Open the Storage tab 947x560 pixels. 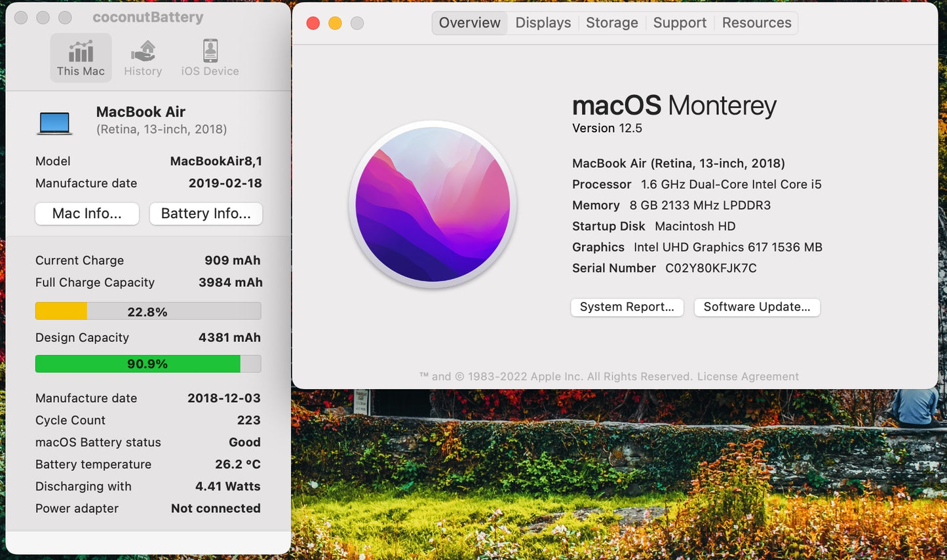coord(611,22)
